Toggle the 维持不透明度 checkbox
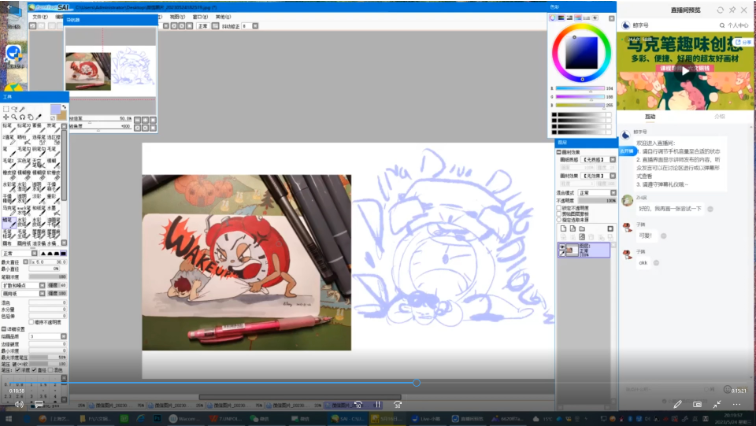The width and height of the screenshot is (756, 426). tap(31, 322)
